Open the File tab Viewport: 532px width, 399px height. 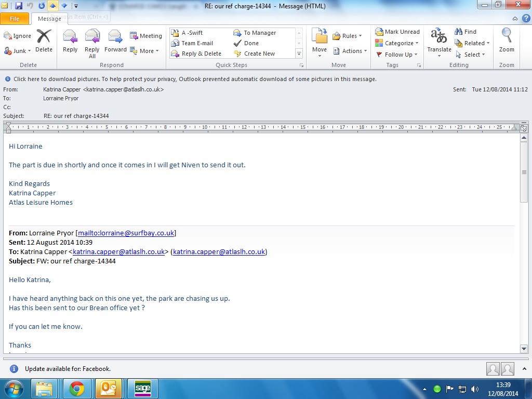[x=14, y=19]
